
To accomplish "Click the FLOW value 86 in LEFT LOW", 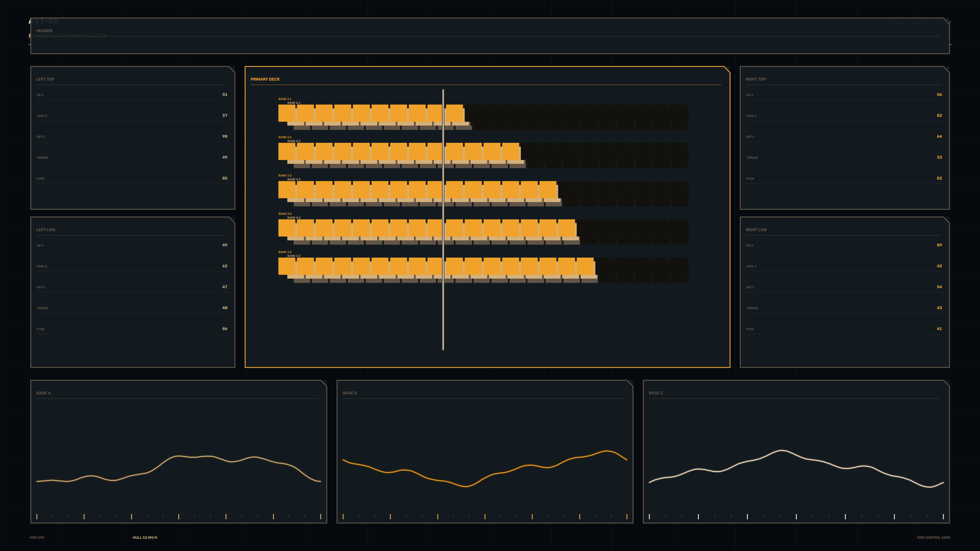I will point(225,329).
